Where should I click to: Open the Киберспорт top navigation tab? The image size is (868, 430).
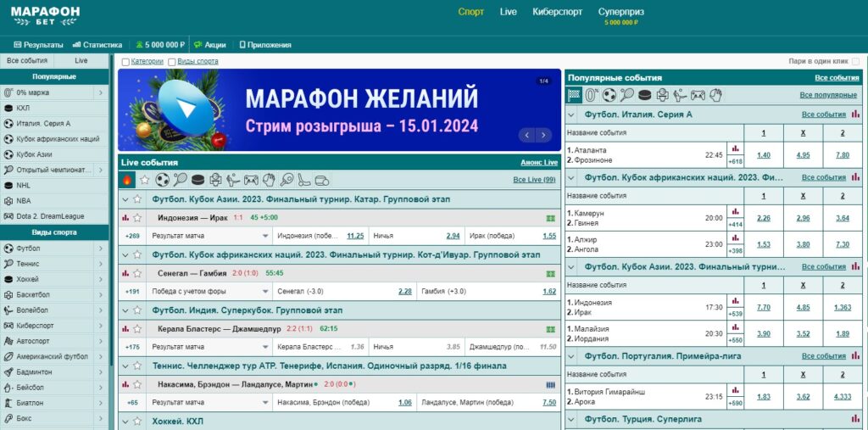(558, 12)
